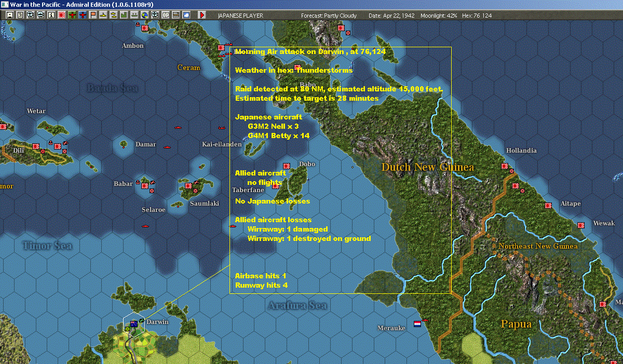Click the Kai-eilanden map label
The image size is (623, 364).
[x=222, y=144]
